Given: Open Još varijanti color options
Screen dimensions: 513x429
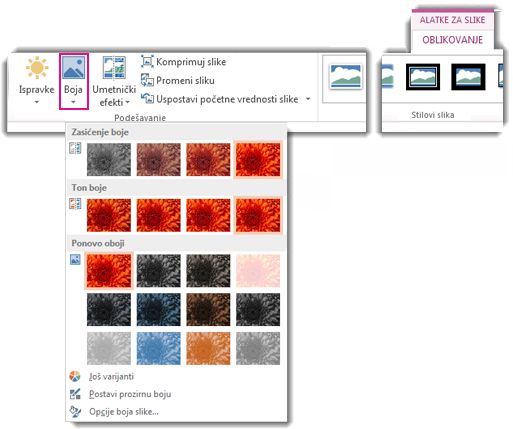Looking at the screenshot, I should [x=111, y=377].
